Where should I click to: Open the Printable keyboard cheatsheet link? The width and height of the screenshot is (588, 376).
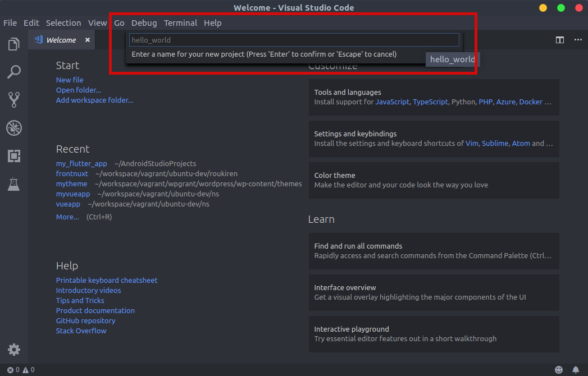click(107, 280)
